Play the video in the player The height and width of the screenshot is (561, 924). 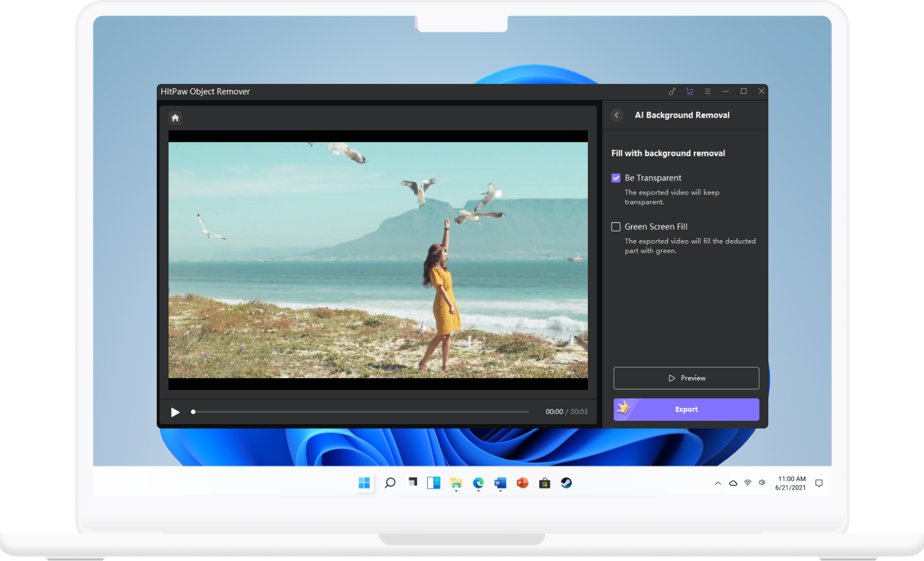tap(175, 412)
